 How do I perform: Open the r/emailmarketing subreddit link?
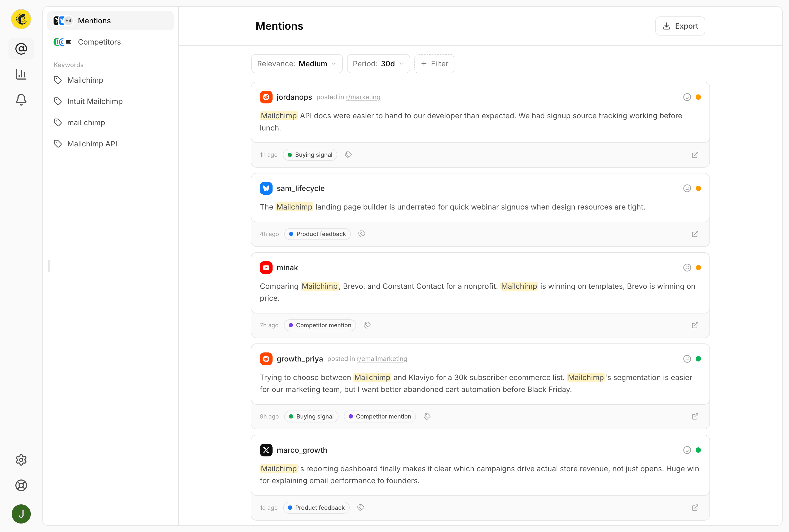point(382,359)
